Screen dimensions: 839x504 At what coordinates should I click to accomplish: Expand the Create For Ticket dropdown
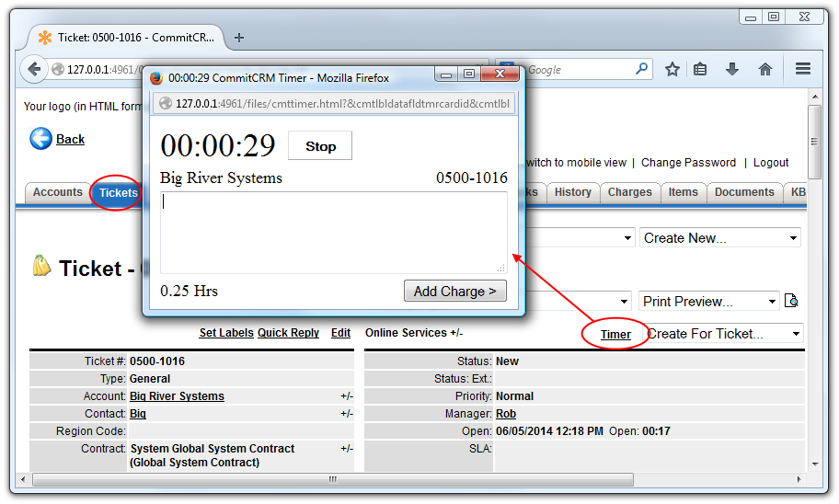[x=724, y=334]
